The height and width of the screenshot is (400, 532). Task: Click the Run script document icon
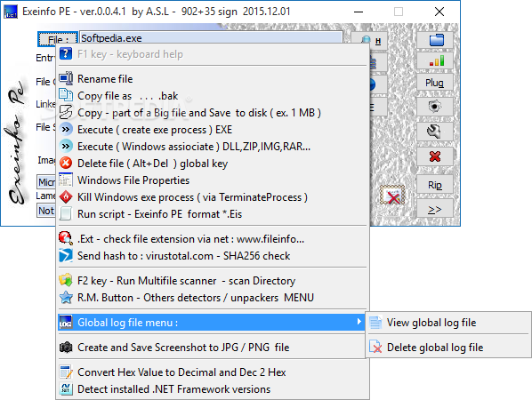66,214
